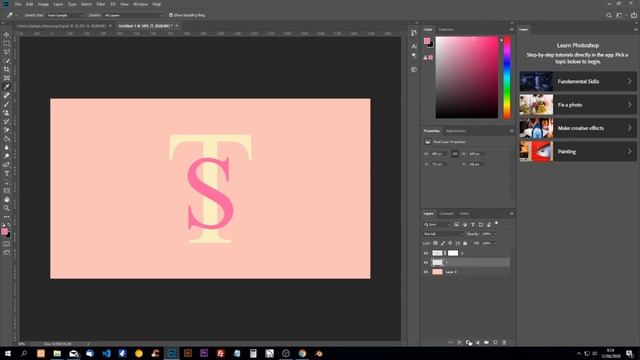Add new adjustment layer icon
Image resolution: width=640 pixels, height=360 pixels.
[x=478, y=342]
